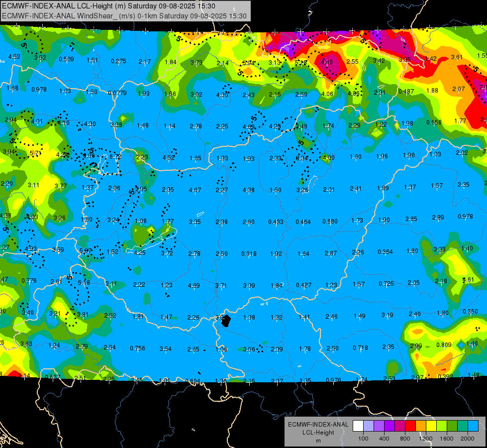
Task: Click the wind shear value 3.61
Action: coord(457,57)
